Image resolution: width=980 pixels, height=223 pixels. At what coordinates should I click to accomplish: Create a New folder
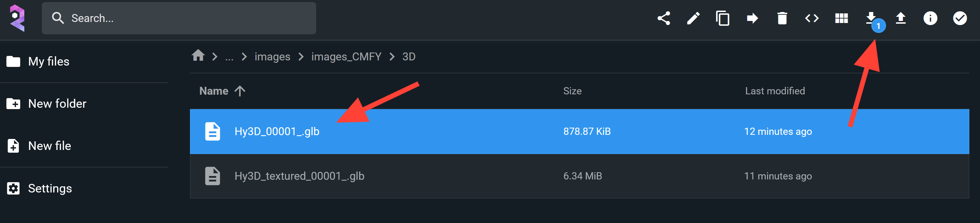tap(57, 103)
